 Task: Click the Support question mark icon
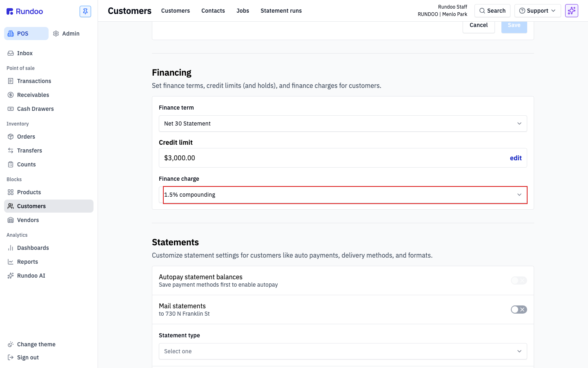(x=522, y=11)
